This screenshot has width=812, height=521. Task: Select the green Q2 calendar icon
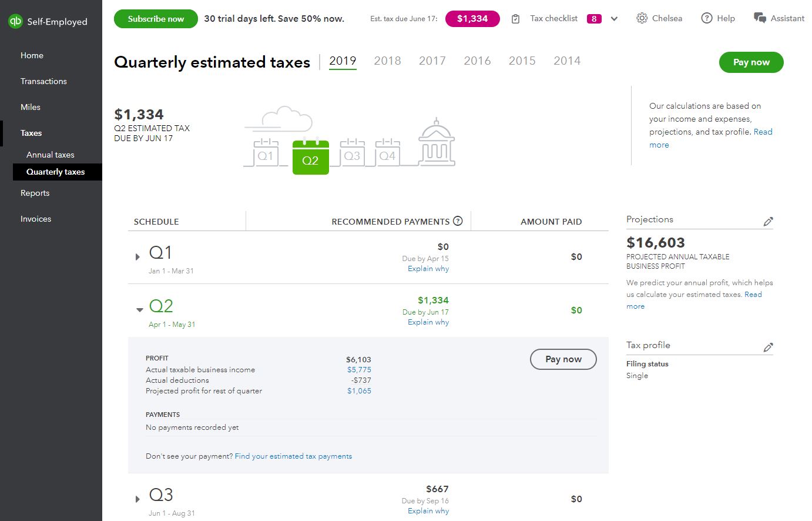pos(311,157)
